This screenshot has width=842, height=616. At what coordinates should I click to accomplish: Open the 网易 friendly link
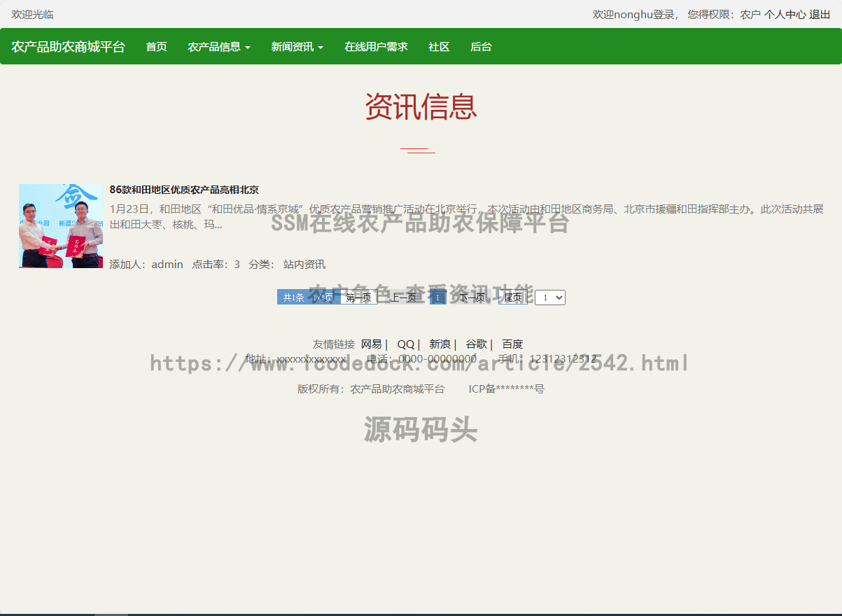372,344
